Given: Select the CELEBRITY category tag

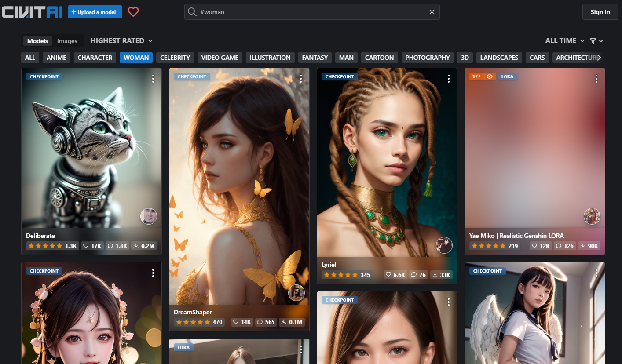Looking at the screenshot, I should [x=175, y=58].
